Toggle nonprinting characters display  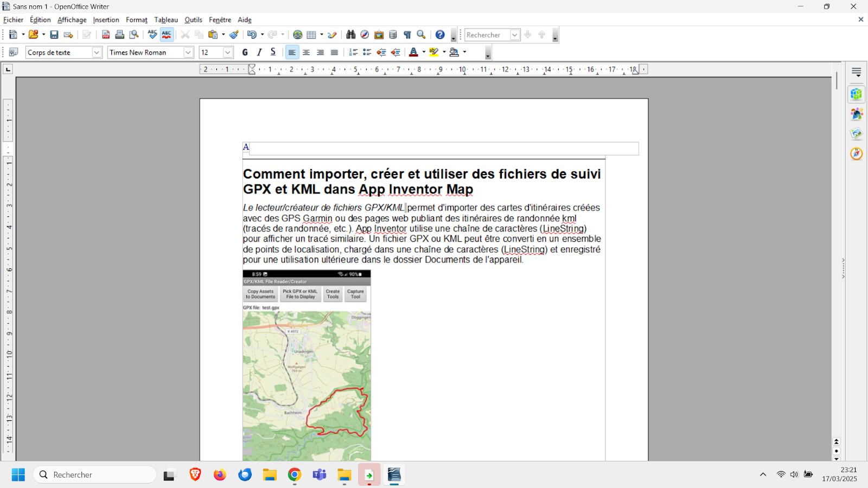coord(407,35)
